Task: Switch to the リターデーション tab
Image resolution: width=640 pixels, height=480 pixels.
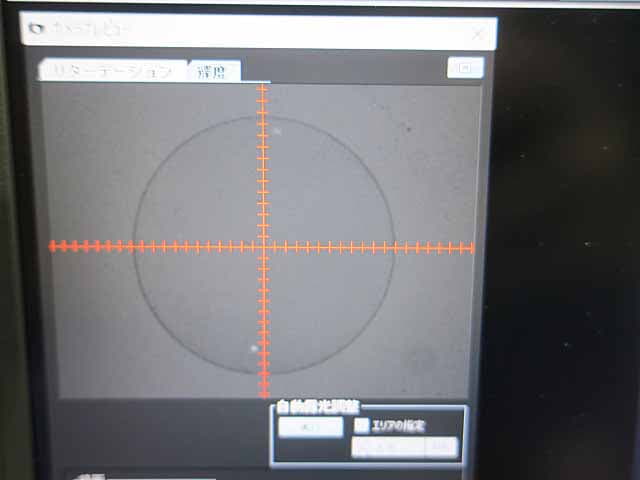Action: (112, 72)
